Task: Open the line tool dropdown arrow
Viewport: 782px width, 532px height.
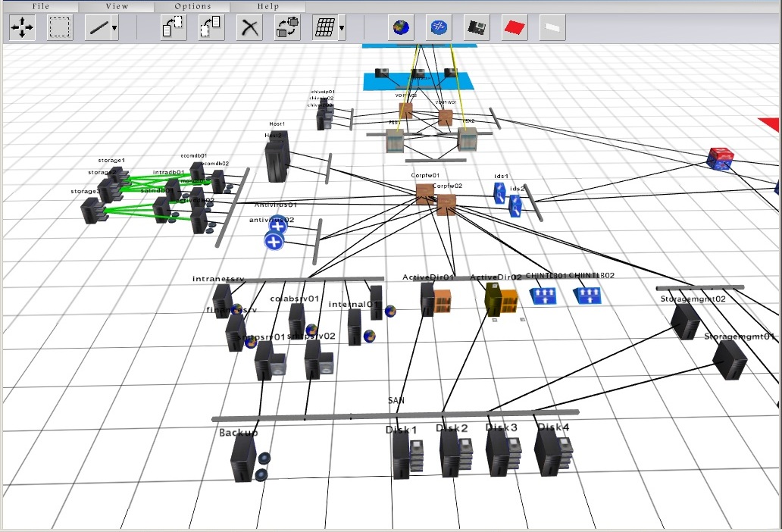Action: click(x=114, y=28)
